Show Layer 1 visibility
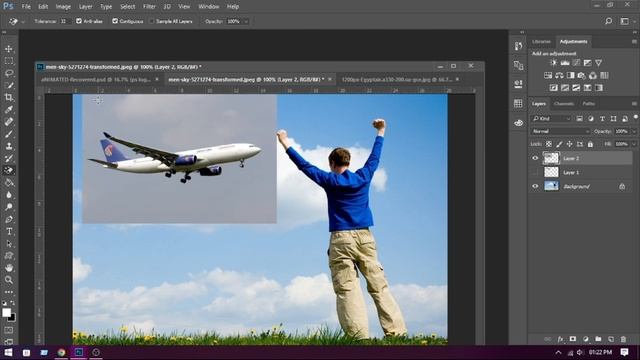This screenshot has width=640, height=360. (x=535, y=172)
